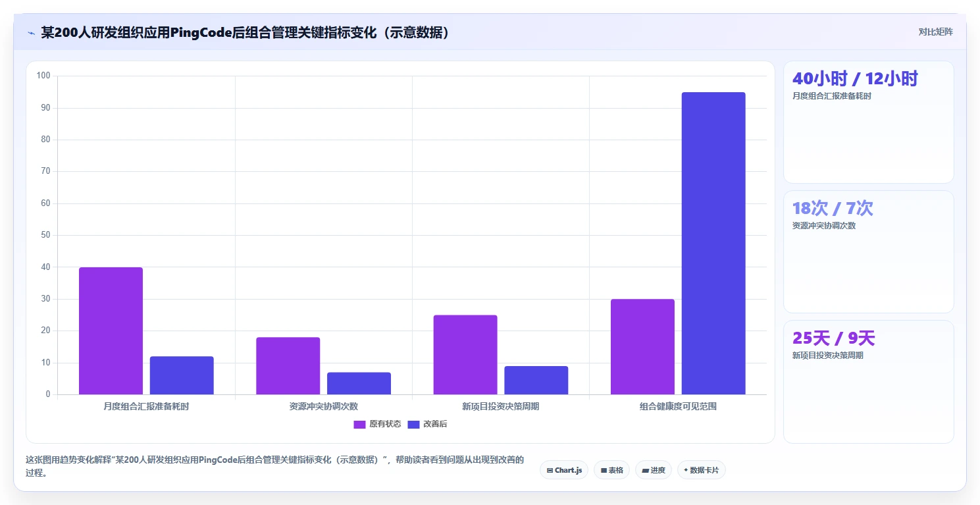Click the purple bar for 月度组合汇报准备耗时
980x505 pixels.
tap(111, 331)
